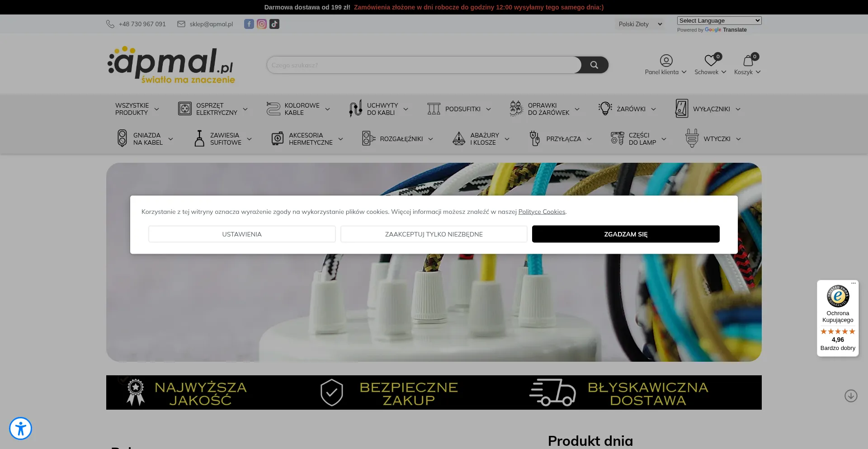Click the cable holders icon
868x449 pixels.
coord(356,109)
